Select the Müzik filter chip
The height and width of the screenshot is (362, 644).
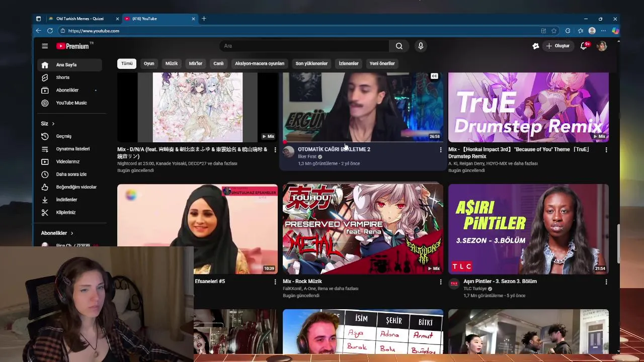point(172,63)
